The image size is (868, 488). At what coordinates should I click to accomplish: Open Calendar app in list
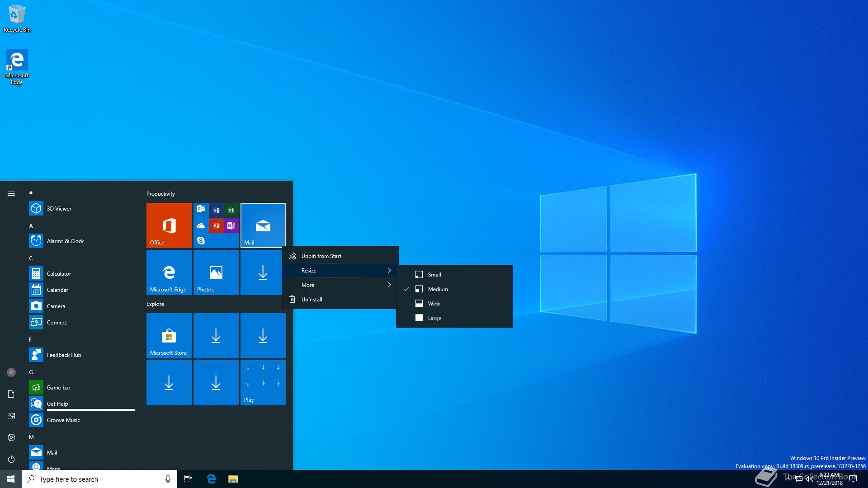pos(82,290)
